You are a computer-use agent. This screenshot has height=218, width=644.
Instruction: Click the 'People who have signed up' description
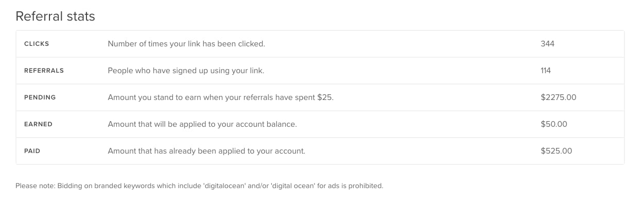tap(186, 71)
